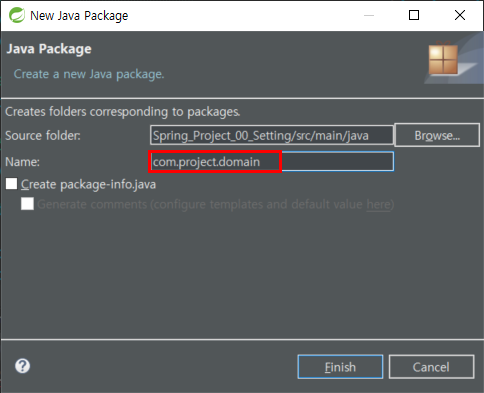
Task: Click 'Creates folders corresponding to packages.' text
Action: (123, 112)
